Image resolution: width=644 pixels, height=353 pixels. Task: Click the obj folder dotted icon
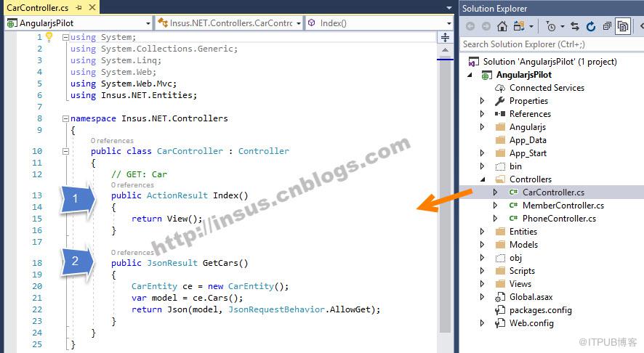pos(500,258)
